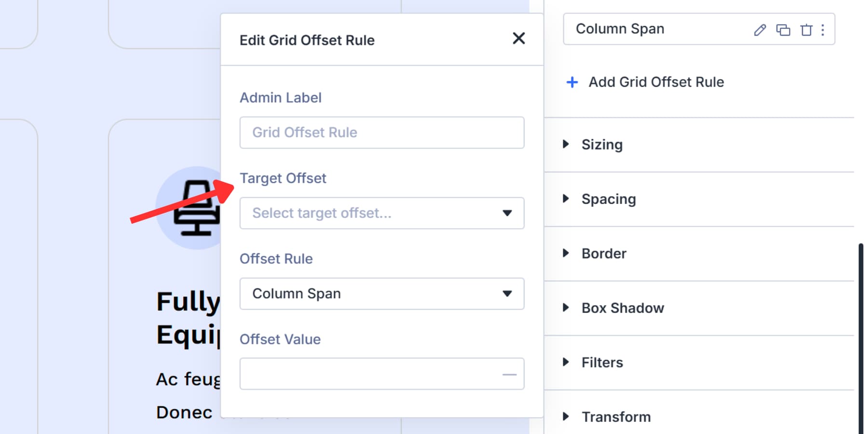Open the three-dot menu beside Column Span
This screenshot has height=434, width=868.
[823, 30]
